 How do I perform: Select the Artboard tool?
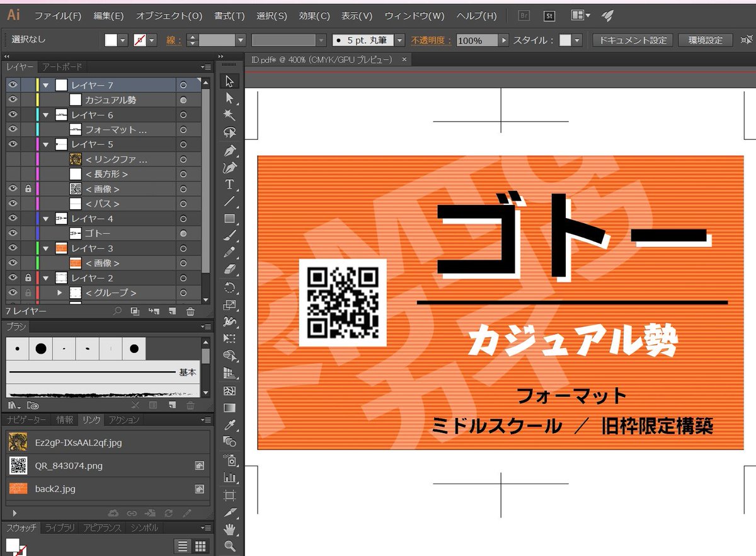(x=229, y=495)
